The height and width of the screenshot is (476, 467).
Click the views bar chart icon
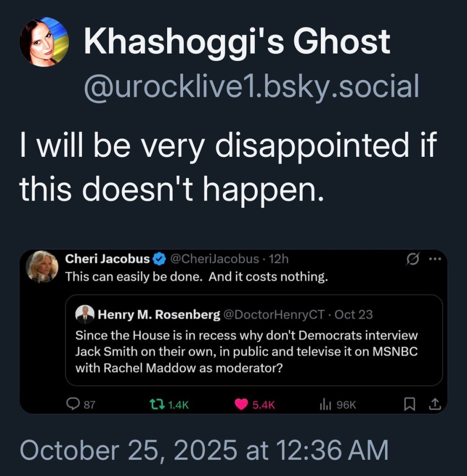click(x=325, y=404)
